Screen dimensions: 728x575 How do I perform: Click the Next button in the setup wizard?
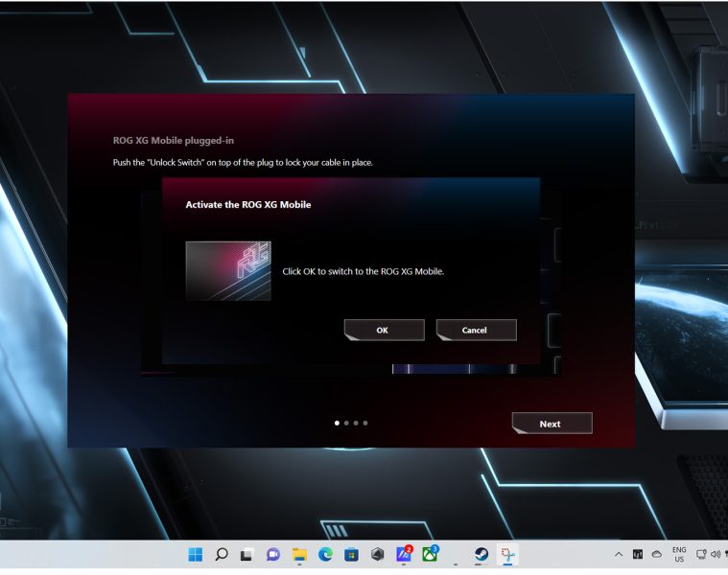[x=552, y=424]
